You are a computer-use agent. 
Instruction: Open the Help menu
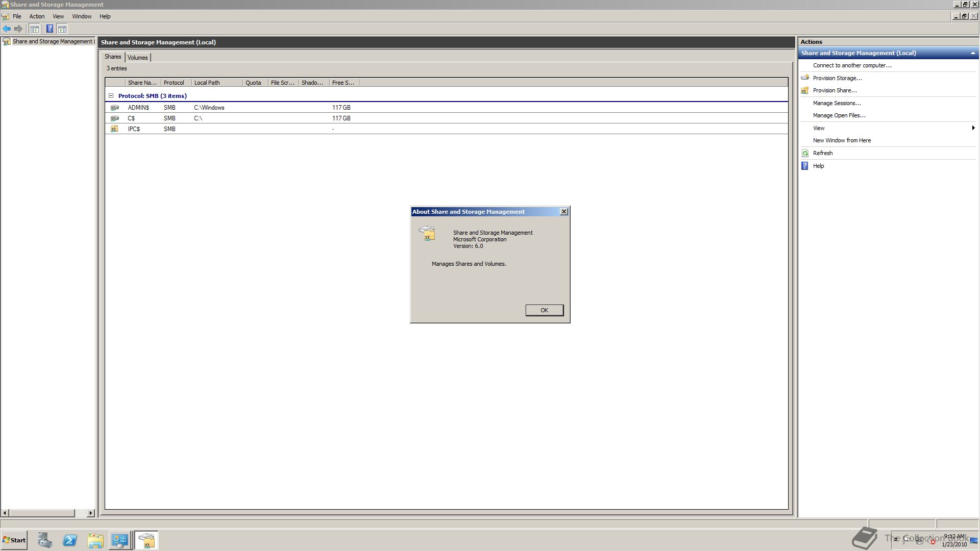105,16
